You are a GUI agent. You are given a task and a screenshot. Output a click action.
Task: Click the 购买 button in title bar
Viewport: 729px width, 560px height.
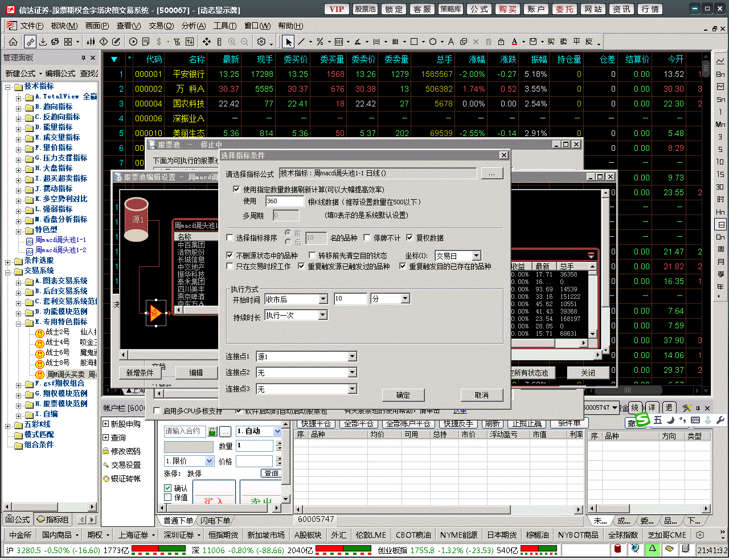[507, 9]
